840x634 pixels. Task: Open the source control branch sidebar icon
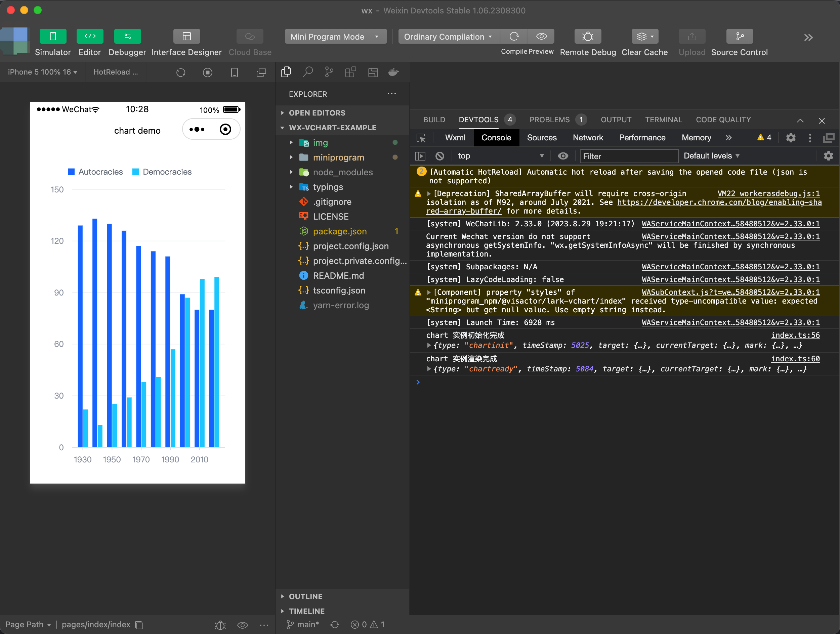(x=329, y=72)
